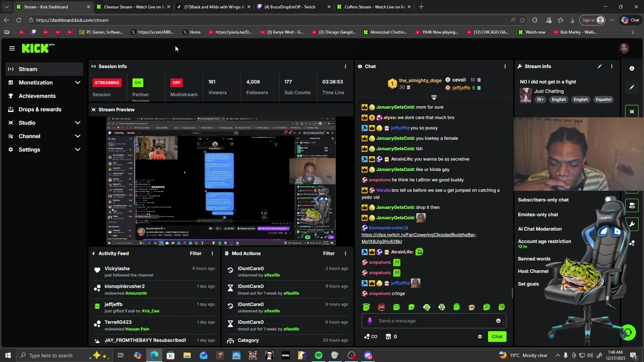Open Spotify from the taskbar

click(x=318, y=355)
